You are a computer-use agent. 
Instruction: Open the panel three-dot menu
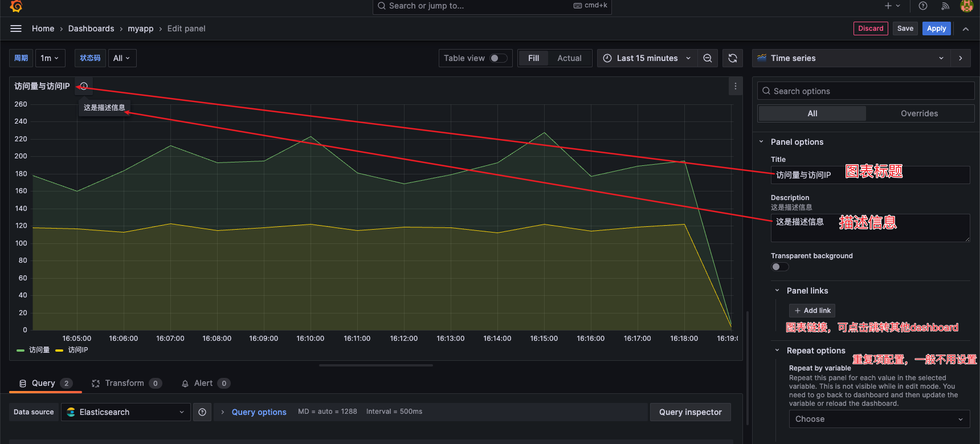pos(736,86)
